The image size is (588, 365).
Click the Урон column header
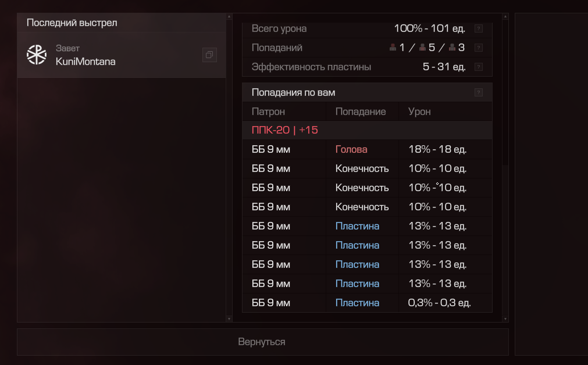tap(419, 112)
